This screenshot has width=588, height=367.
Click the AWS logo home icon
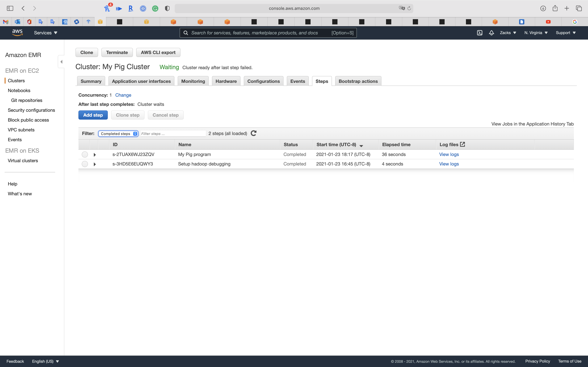[x=17, y=33]
